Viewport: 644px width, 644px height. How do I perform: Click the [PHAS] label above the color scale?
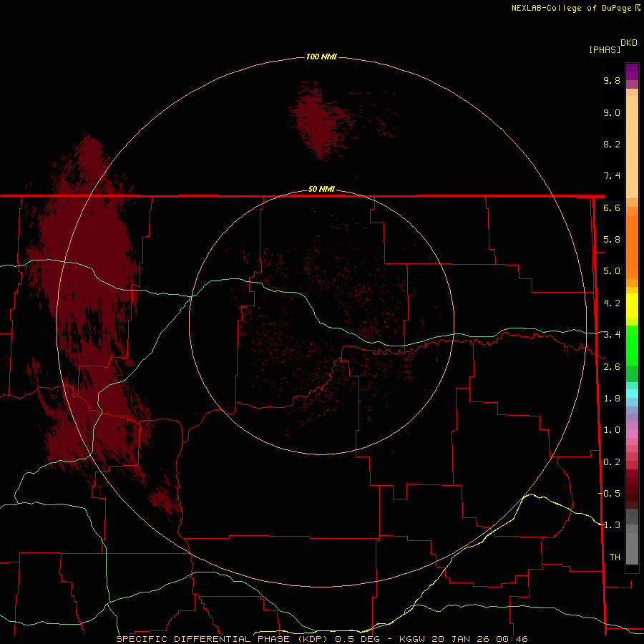pyautogui.click(x=605, y=49)
